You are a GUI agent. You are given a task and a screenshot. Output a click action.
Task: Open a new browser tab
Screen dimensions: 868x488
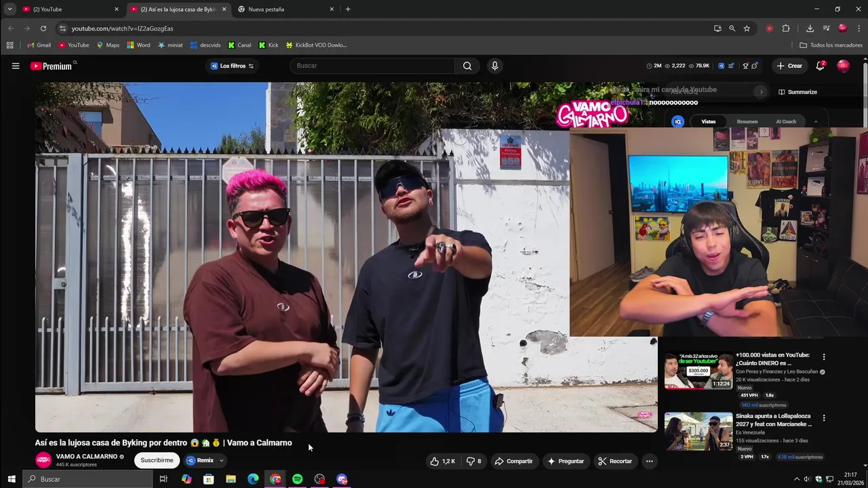coord(348,9)
